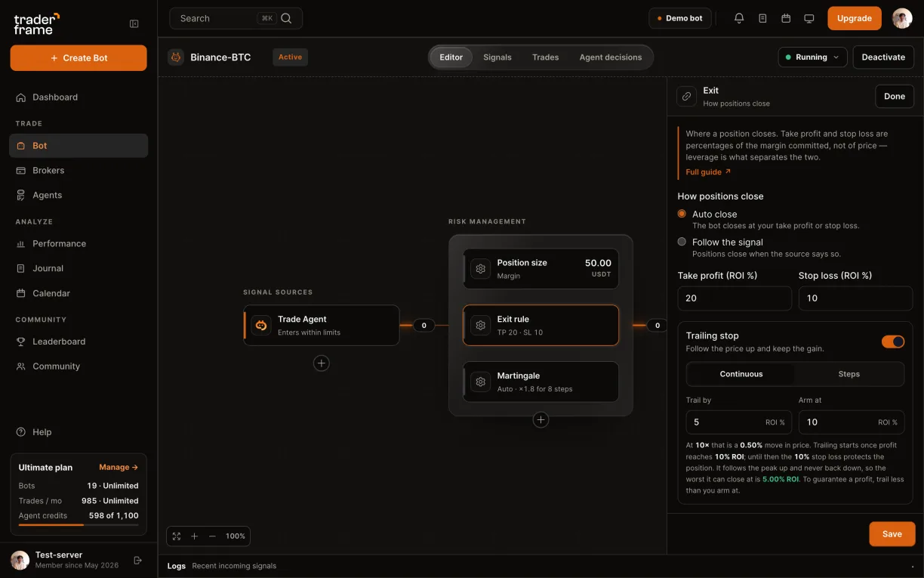Open the Running status dropdown
Viewport: 924px width, 578px height.
812,57
